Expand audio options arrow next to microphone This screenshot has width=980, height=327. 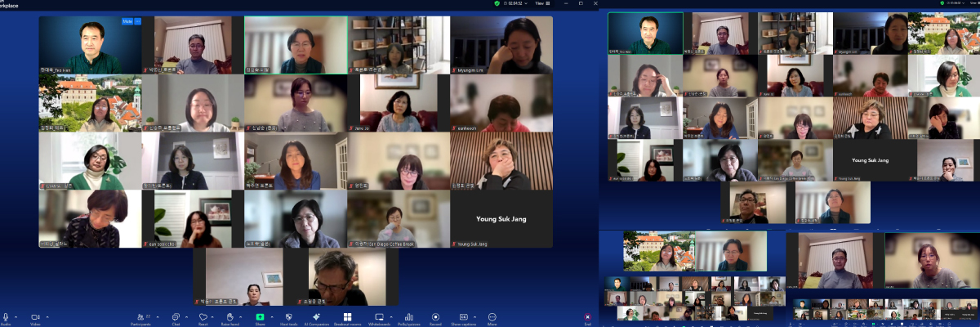pyautogui.click(x=17, y=316)
